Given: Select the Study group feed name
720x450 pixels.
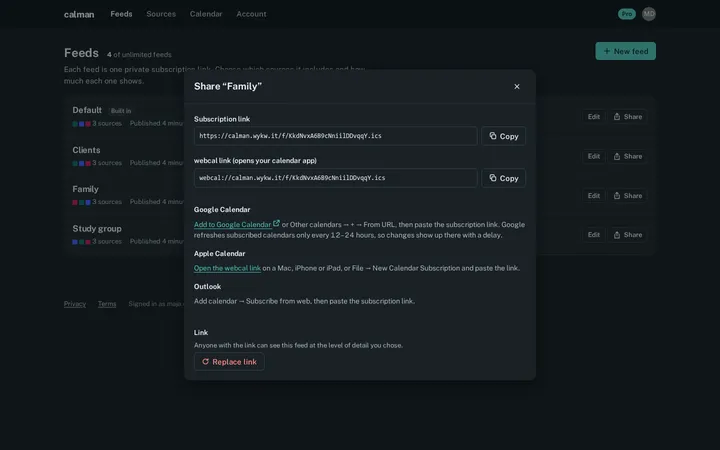Looking at the screenshot, I should pos(97,229).
